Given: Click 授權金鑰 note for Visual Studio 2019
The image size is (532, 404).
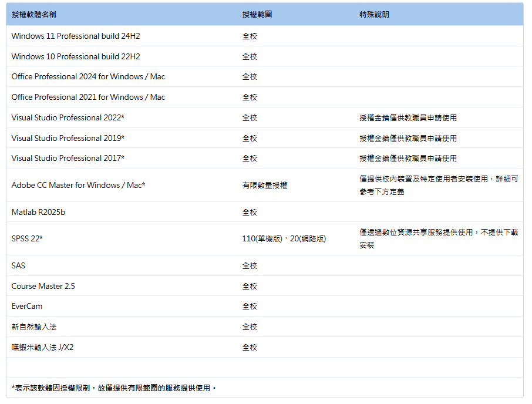Looking at the screenshot, I should pyautogui.click(x=408, y=139).
